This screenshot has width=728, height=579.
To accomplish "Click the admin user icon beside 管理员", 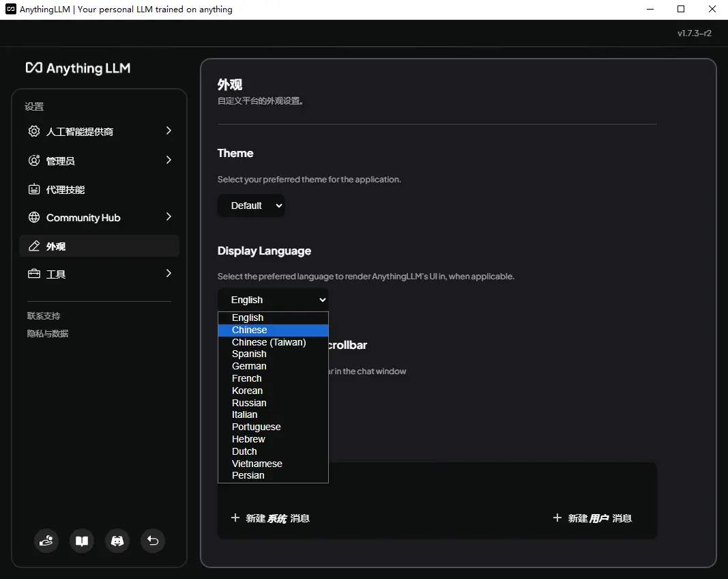I will (34, 160).
